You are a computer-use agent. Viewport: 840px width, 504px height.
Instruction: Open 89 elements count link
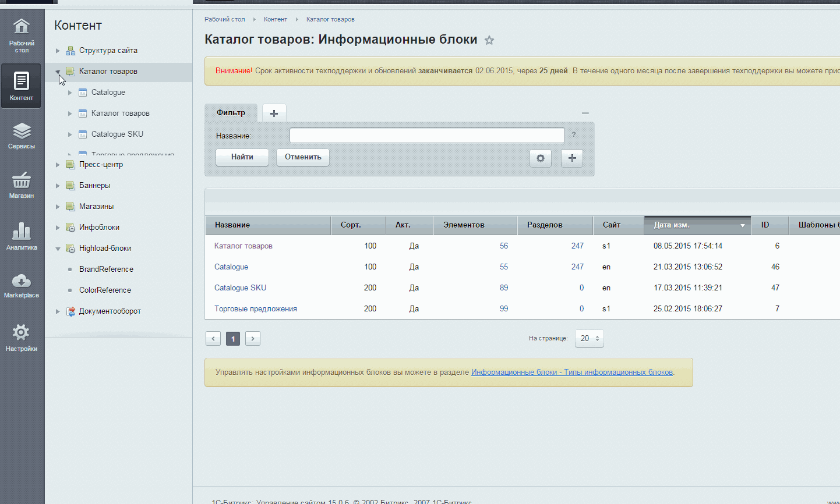click(x=504, y=288)
